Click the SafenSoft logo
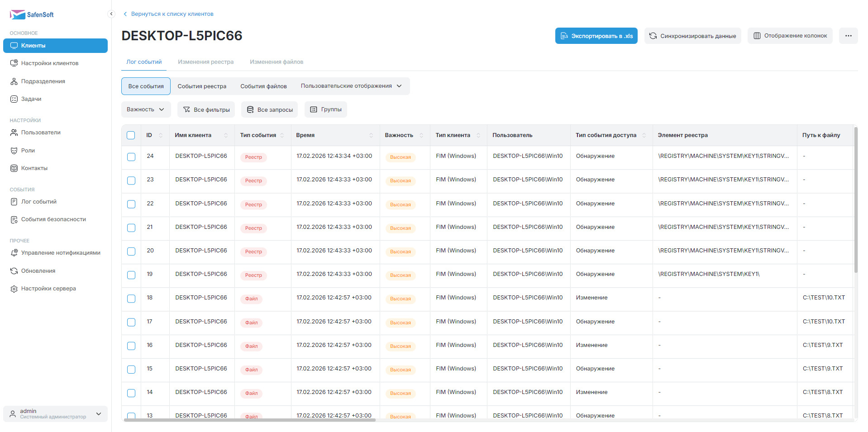This screenshot has width=868, height=432. click(32, 14)
